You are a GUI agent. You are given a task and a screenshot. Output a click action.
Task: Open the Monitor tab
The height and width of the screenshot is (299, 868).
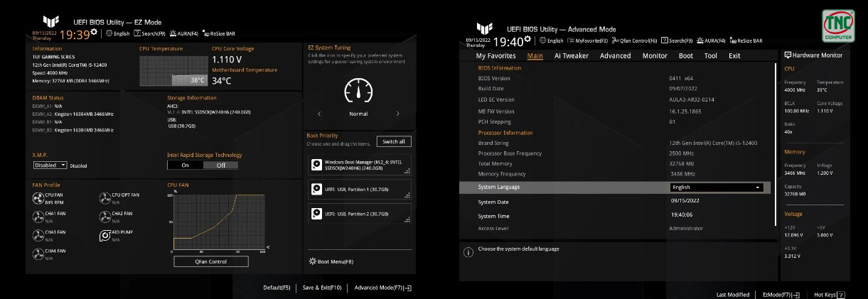click(x=655, y=55)
